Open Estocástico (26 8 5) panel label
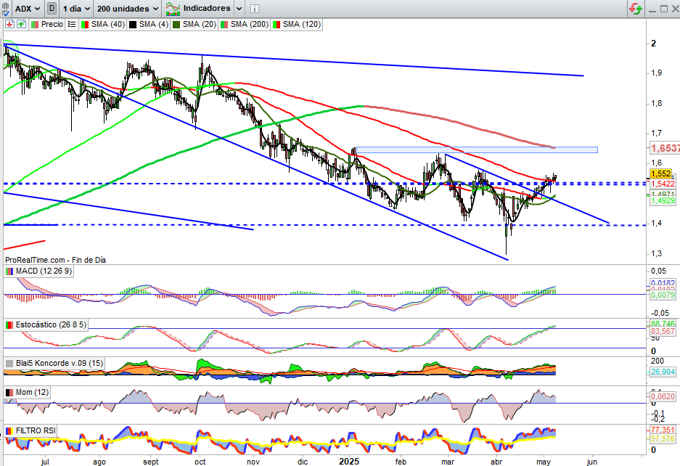The height and width of the screenshot is (466, 680). tap(51, 325)
